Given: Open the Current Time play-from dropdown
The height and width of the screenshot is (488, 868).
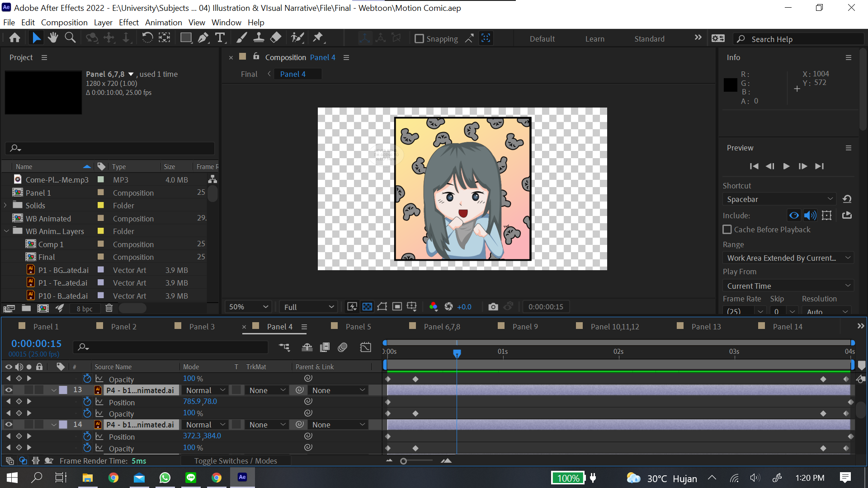Looking at the screenshot, I should point(788,286).
